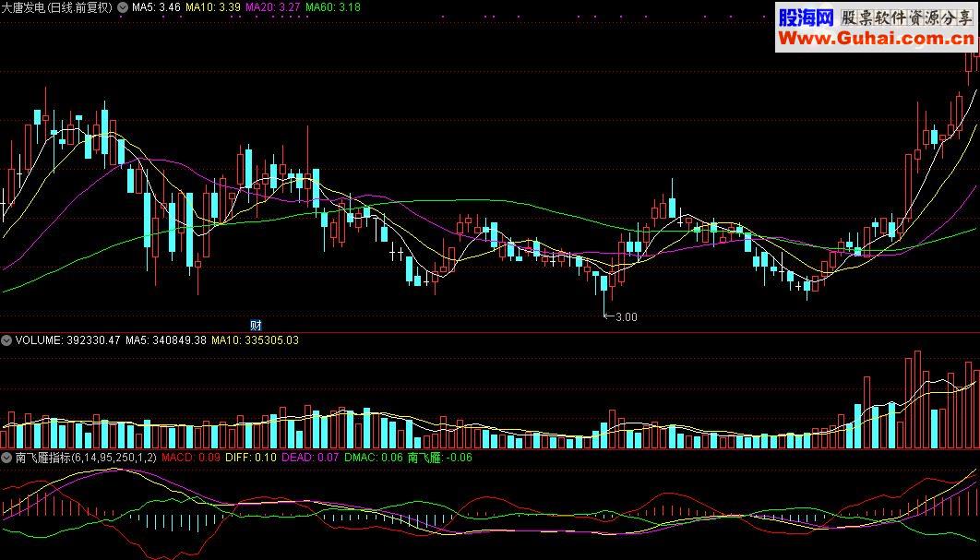Open the 南飞雁指标 indicator dropdown arrow
Image resolution: width=980 pixels, height=560 pixels.
pyautogui.click(x=6, y=458)
